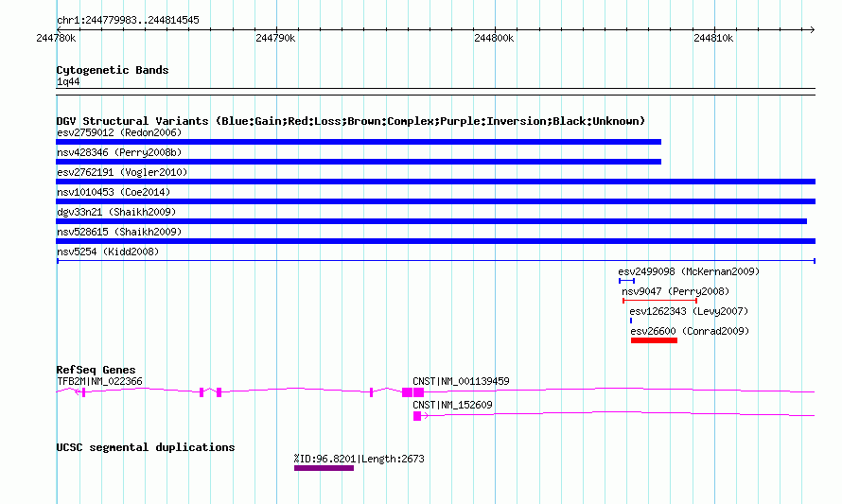Click the nsv528615 (Shaikh2009) variant bar
842x504 pixels.
[435, 241]
